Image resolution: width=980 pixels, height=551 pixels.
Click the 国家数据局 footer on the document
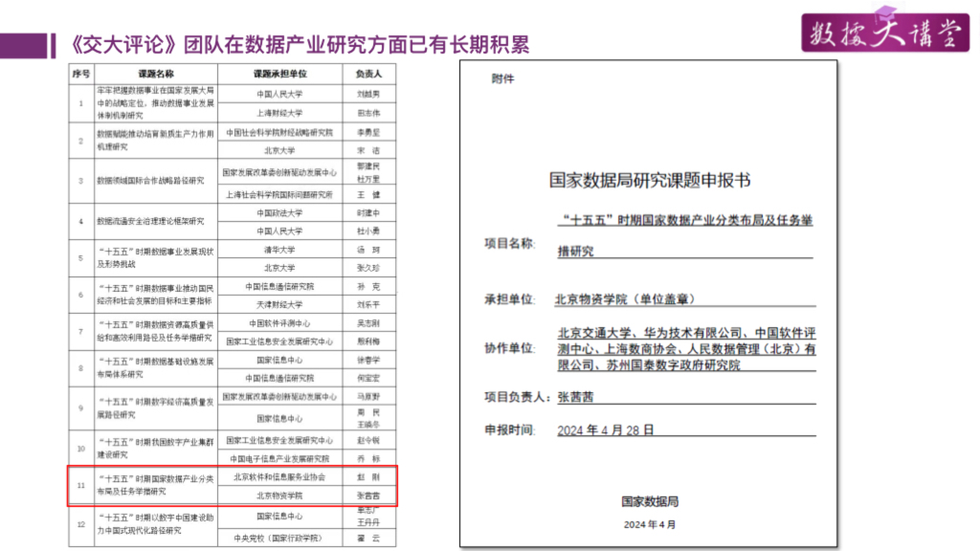point(650,501)
